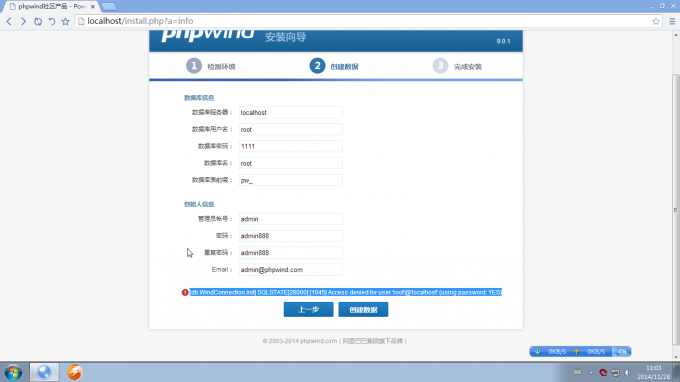Click copyright phpwind.com footer text
The width and height of the screenshot is (680, 382).
[334, 341]
